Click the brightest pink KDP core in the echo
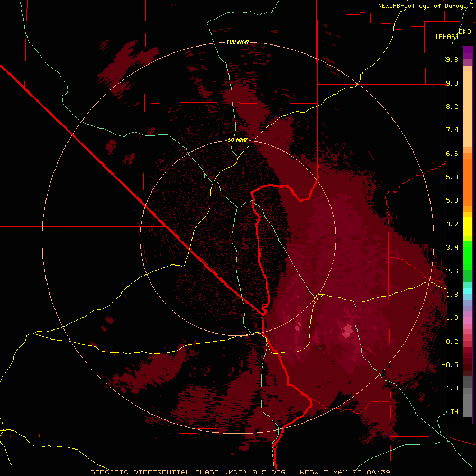The width and height of the screenshot is (476, 476). point(346,331)
